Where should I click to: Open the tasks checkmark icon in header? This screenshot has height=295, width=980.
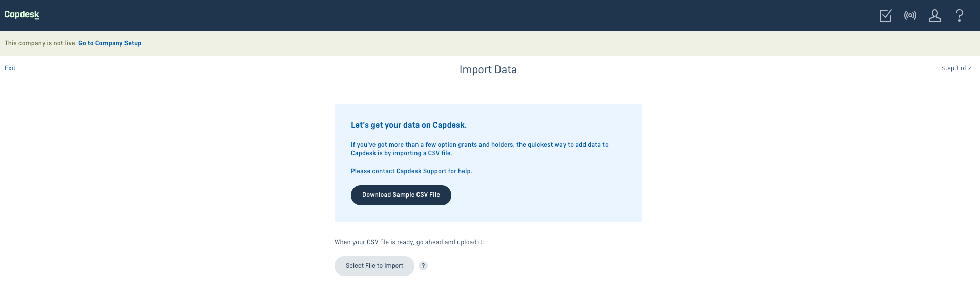(885, 15)
